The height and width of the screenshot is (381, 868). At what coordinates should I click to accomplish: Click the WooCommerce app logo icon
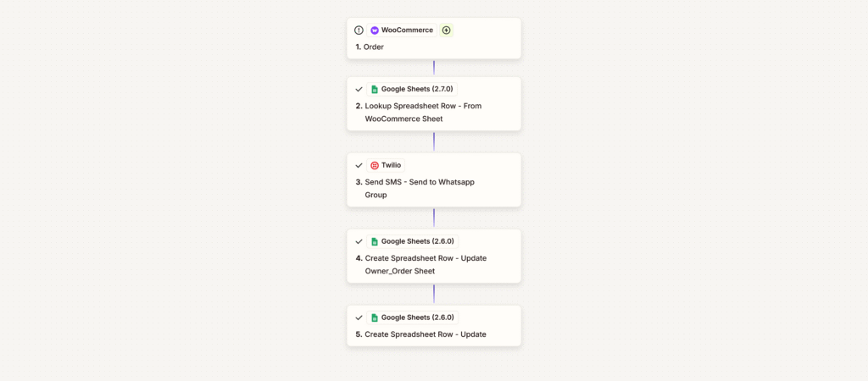[x=375, y=30]
